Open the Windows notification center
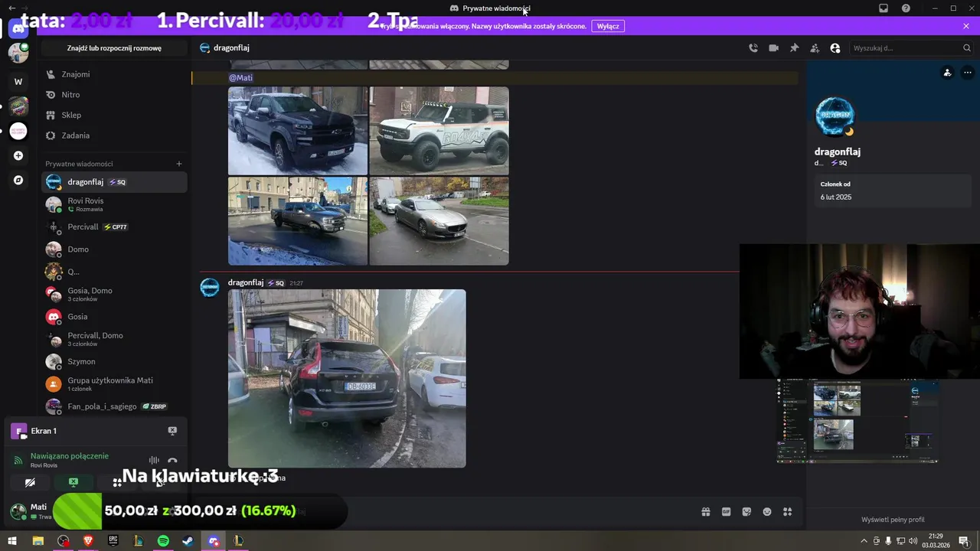Screen dimensions: 980x551 point(964,541)
